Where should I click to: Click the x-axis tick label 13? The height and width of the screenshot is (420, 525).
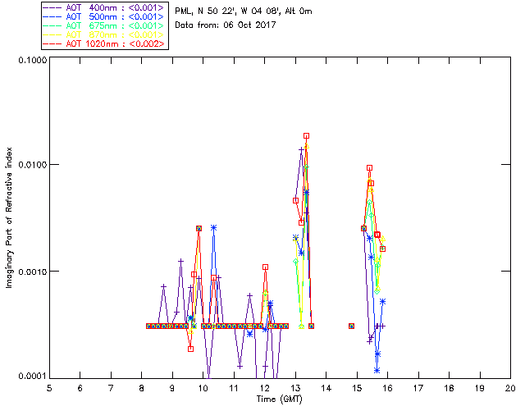pos(295,388)
